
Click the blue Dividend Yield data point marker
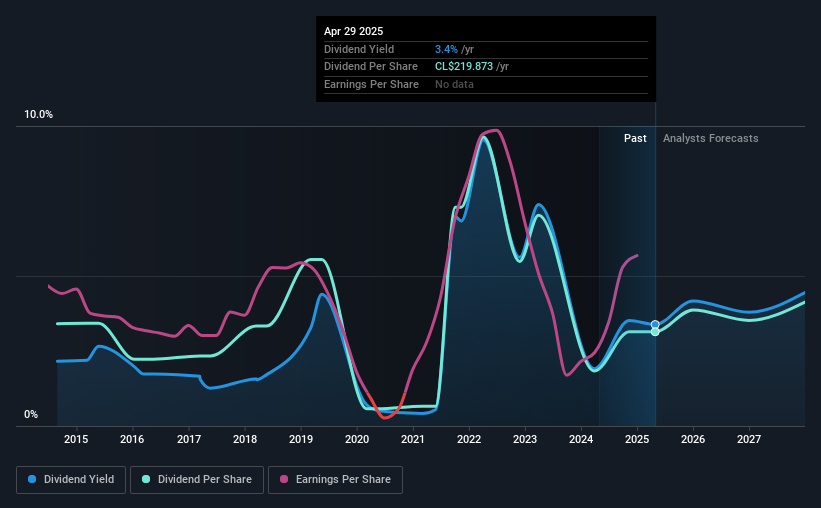coord(655,325)
